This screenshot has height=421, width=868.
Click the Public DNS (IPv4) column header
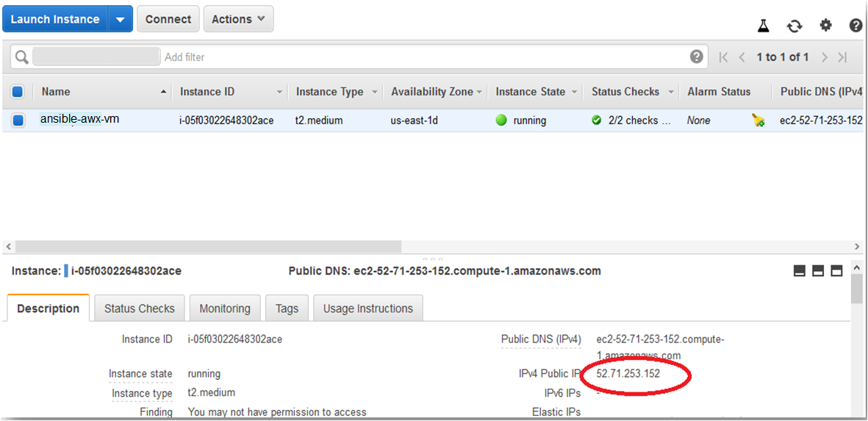coord(821,92)
